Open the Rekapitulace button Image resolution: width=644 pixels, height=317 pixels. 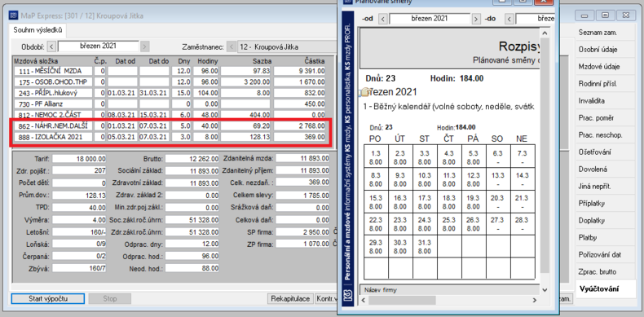[x=290, y=298]
